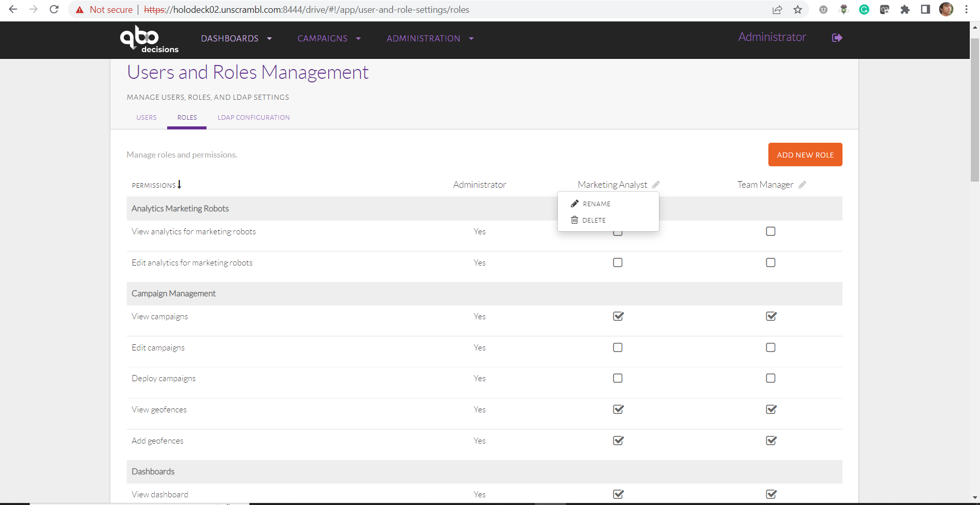Click the Yes value for Edit campaigns
Viewport: 980px width, 505px height.
tap(480, 347)
